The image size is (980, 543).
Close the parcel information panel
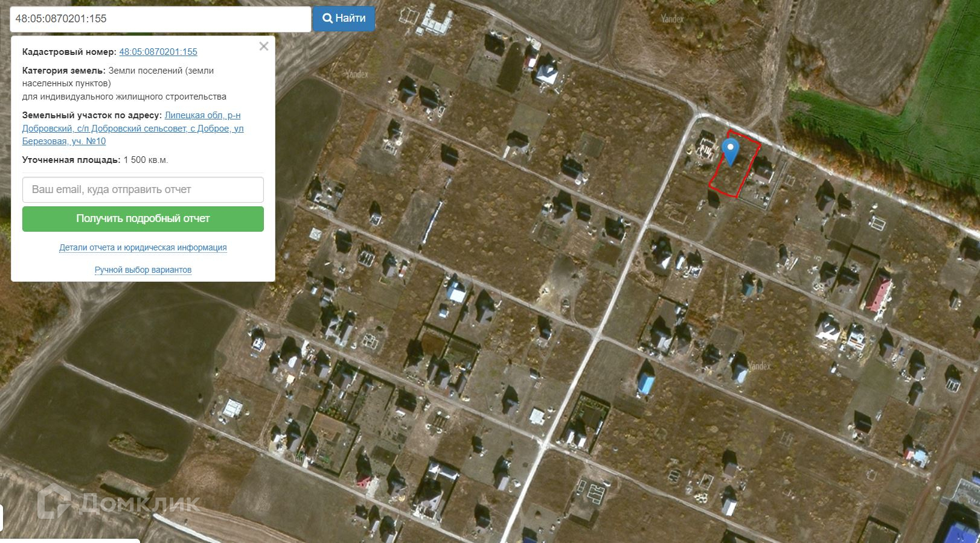[264, 46]
